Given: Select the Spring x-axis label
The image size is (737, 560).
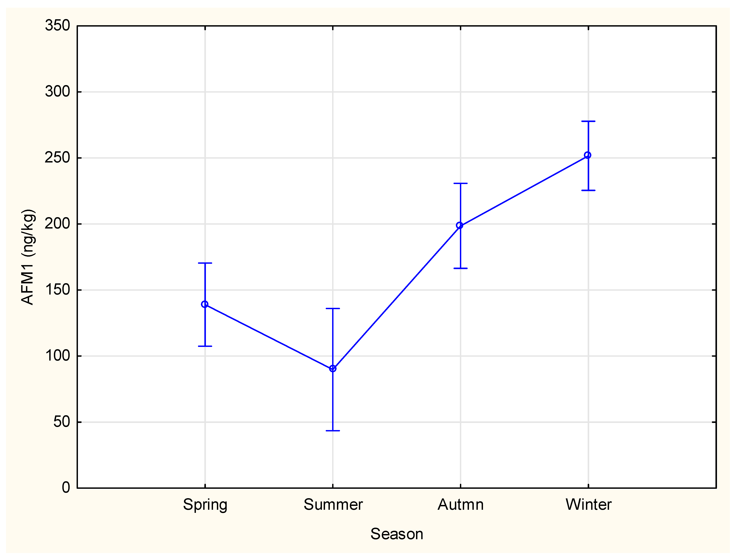Looking at the screenshot, I should click(x=205, y=505).
